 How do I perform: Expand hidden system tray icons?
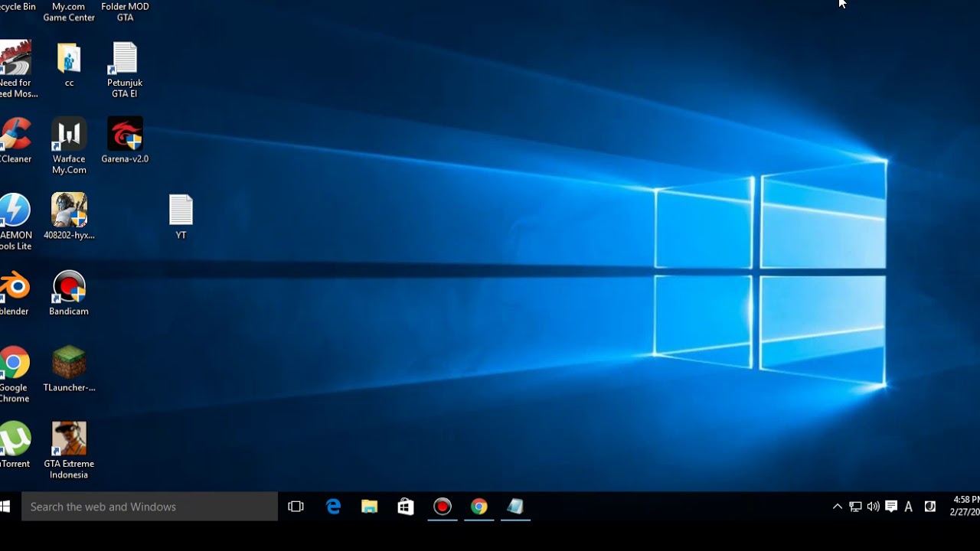point(837,506)
